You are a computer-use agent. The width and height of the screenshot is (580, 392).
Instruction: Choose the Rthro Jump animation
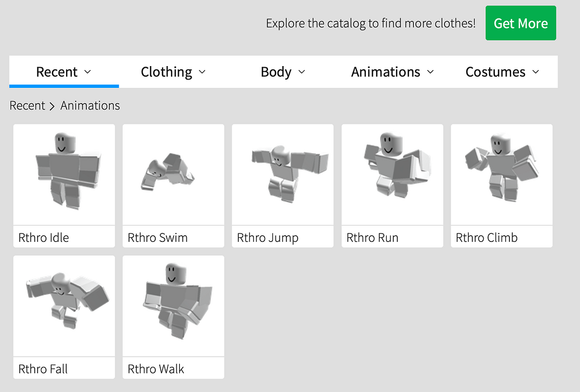282,174
